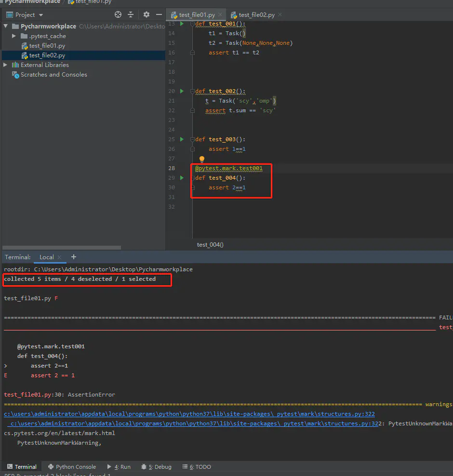Viewport: 453px width, 476px height.
Task: Click the Project panel horizontal scrollbar
Action: point(62,248)
